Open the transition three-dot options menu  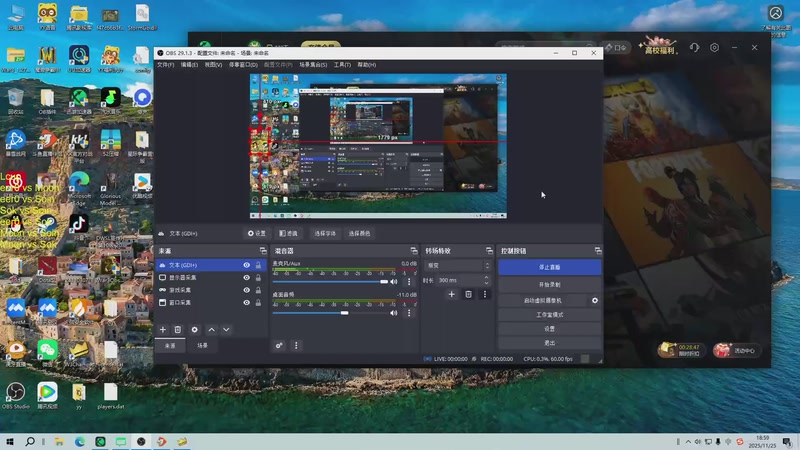485,294
